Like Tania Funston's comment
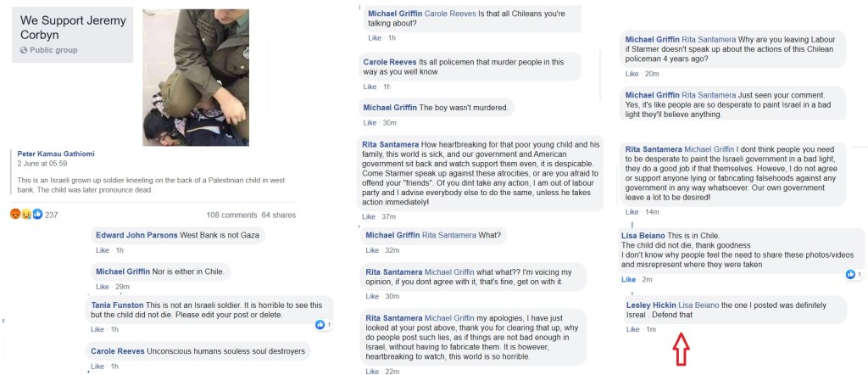The width and height of the screenshot is (868, 375). (x=97, y=329)
